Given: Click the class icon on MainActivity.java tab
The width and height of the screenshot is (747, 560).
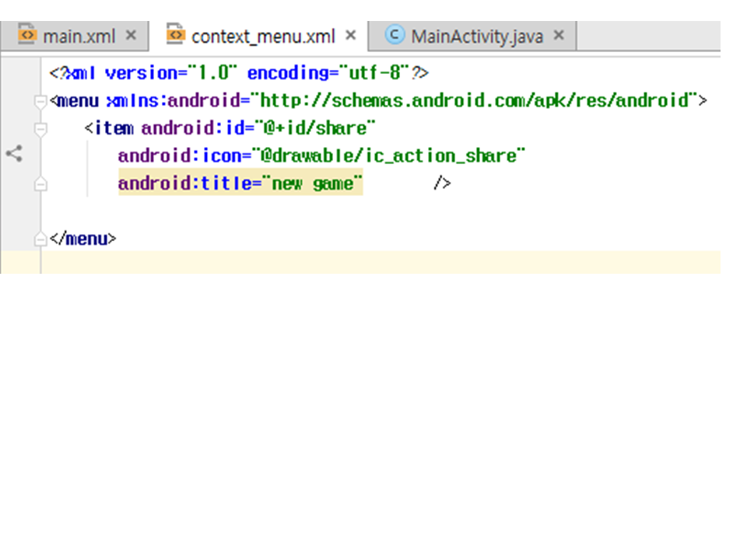Looking at the screenshot, I should point(395,35).
